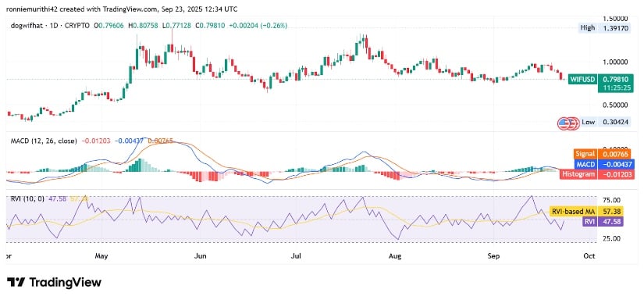Click the open value O0.79606
Screen dimensions: 644x300
pos(109,26)
